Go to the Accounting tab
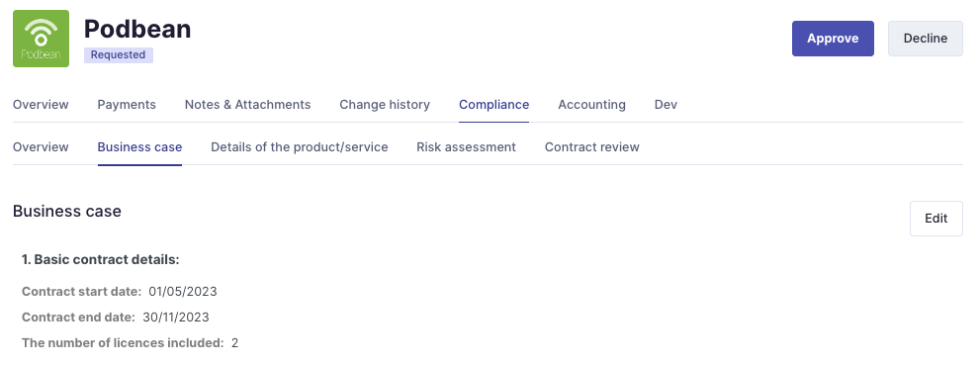980x366 pixels. (591, 105)
